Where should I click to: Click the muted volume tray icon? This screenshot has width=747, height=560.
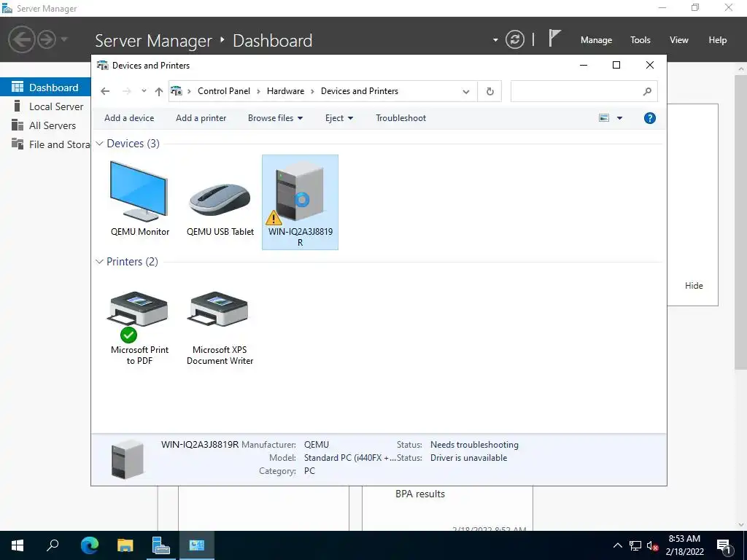pyautogui.click(x=652, y=545)
